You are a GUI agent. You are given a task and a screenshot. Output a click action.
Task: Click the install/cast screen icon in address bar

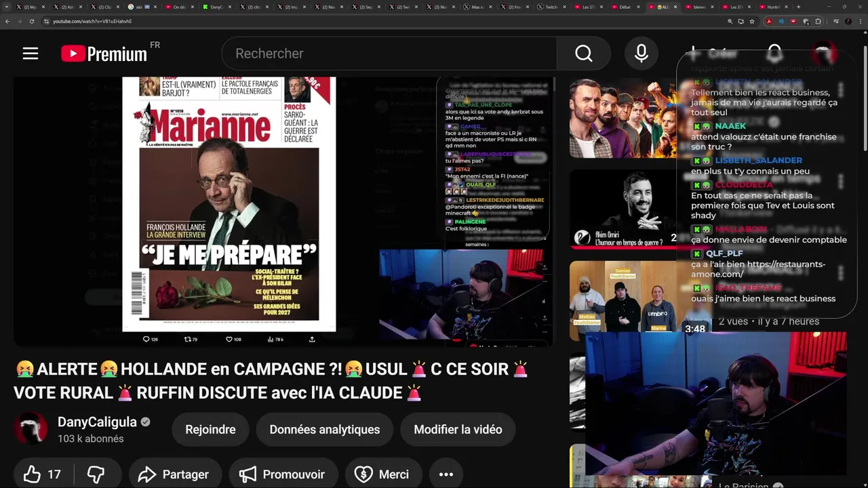coord(741,21)
